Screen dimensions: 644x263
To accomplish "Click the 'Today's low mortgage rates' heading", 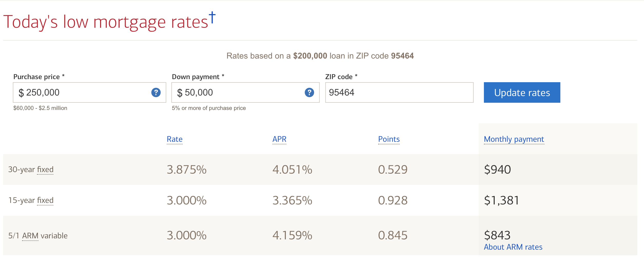I will point(106,22).
